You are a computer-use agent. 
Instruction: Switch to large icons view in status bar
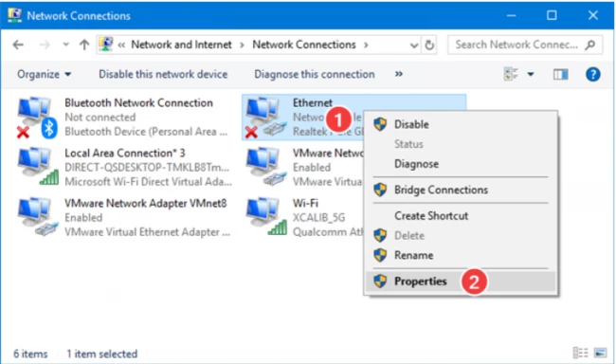click(x=600, y=353)
